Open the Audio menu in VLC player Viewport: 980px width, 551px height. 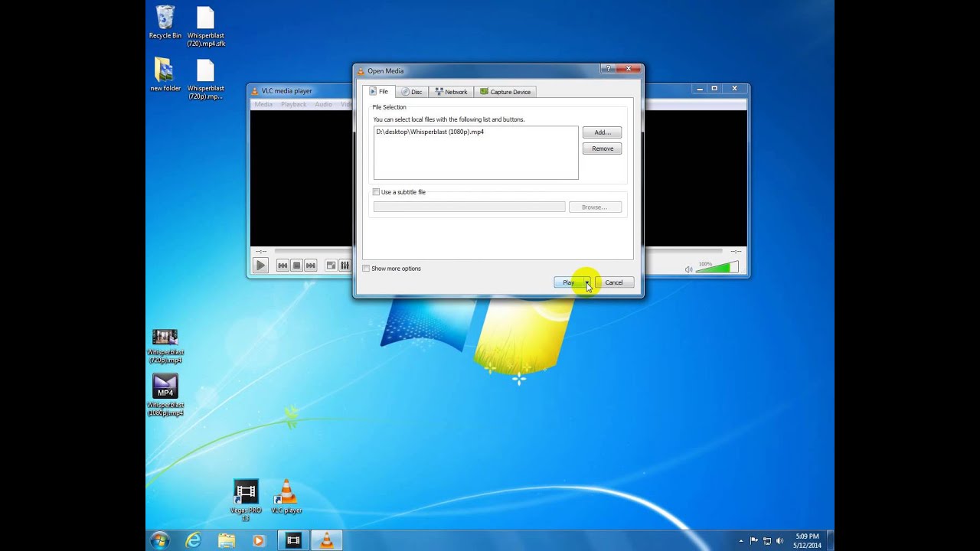coord(323,104)
